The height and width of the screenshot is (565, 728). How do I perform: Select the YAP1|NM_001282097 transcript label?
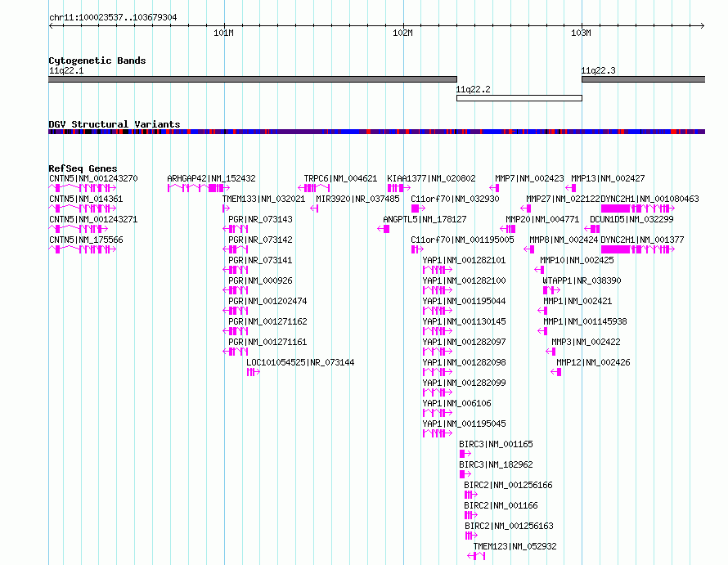(x=465, y=342)
